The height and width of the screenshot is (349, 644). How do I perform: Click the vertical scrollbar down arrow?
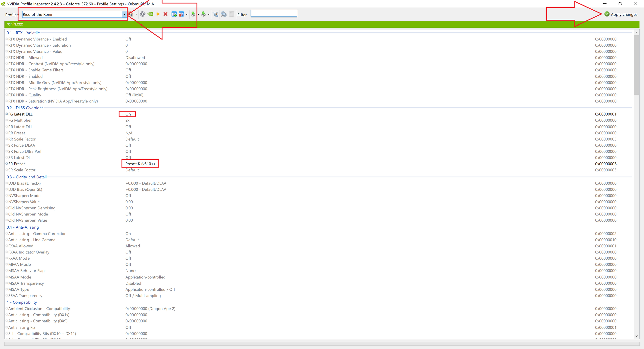[x=636, y=336]
